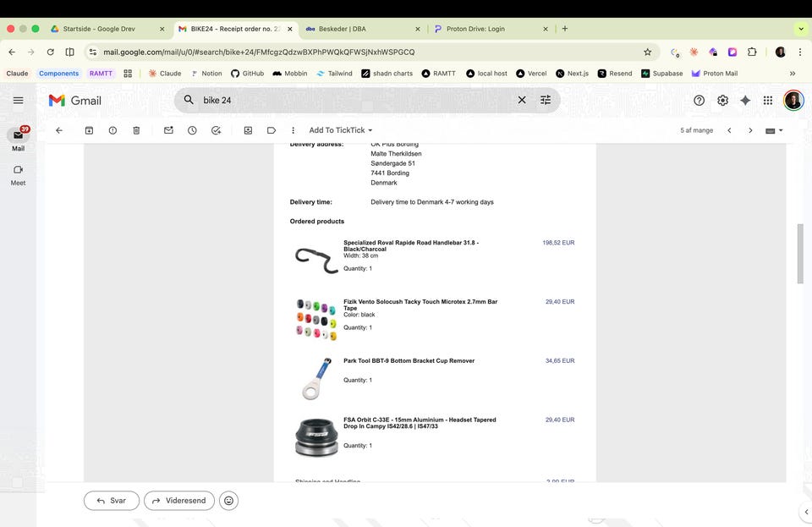Image resolution: width=812 pixels, height=527 pixels.
Task: Click the 198,52 EUR price text
Action: click(558, 243)
